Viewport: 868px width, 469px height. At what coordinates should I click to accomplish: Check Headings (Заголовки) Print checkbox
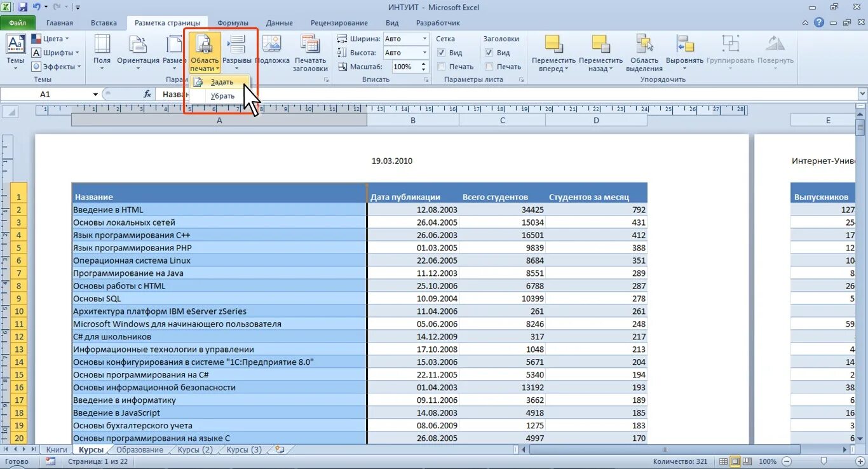point(489,67)
